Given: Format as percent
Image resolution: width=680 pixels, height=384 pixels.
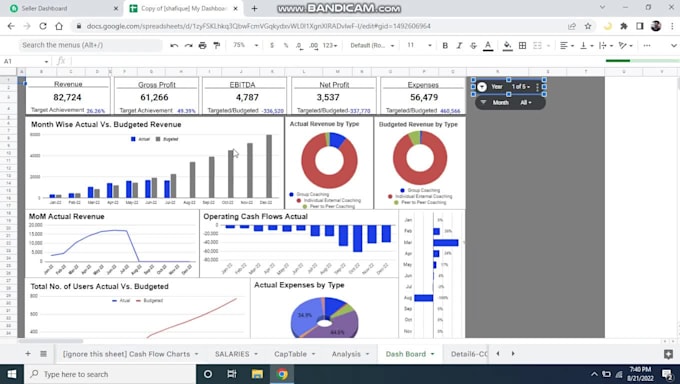Looking at the screenshot, I should (x=286, y=46).
